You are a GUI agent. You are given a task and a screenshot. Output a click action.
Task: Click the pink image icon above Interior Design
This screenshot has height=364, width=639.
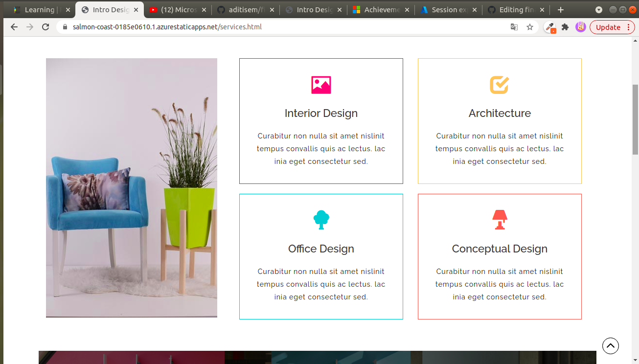[321, 85]
